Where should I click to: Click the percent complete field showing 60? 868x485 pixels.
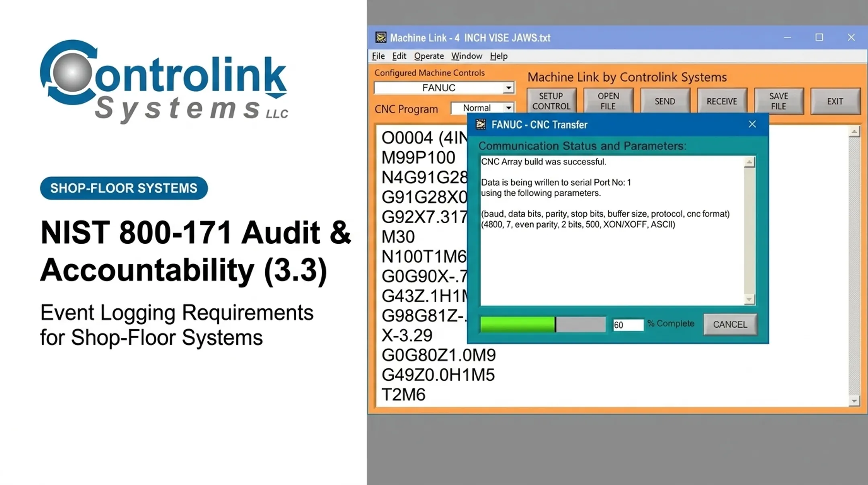pyautogui.click(x=628, y=325)
